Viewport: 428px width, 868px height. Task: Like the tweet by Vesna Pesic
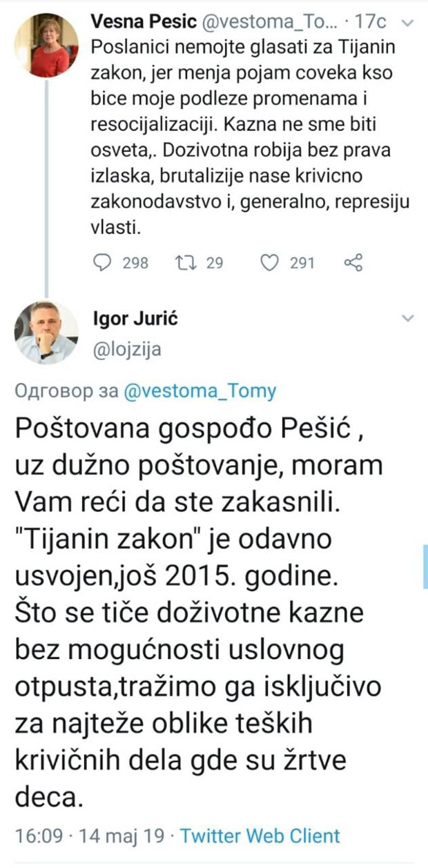click(x=271, y=262)
